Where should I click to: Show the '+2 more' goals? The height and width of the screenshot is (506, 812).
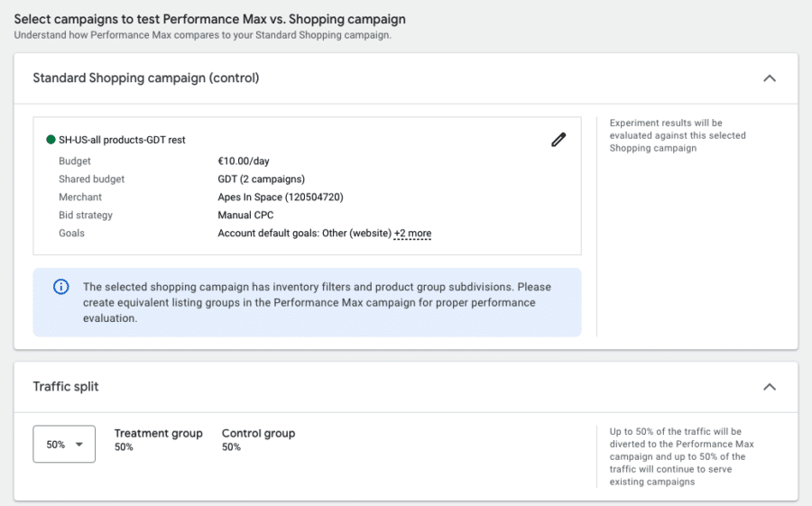click(x=412, y=233)
